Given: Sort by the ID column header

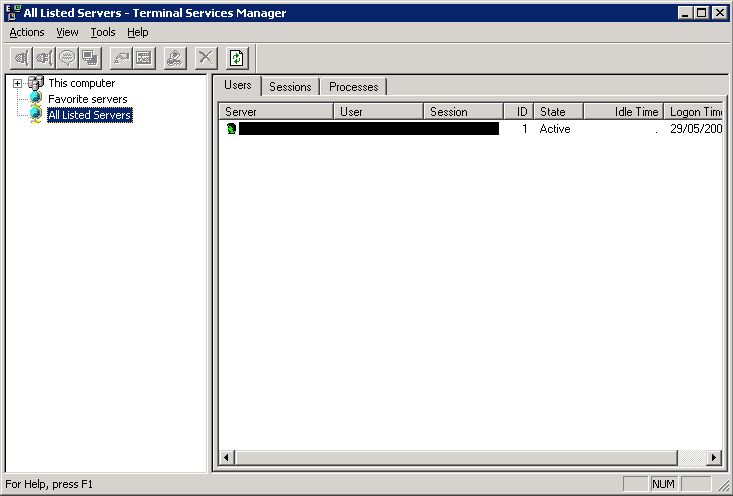Looking at the screenshot, I should [519, 112].
